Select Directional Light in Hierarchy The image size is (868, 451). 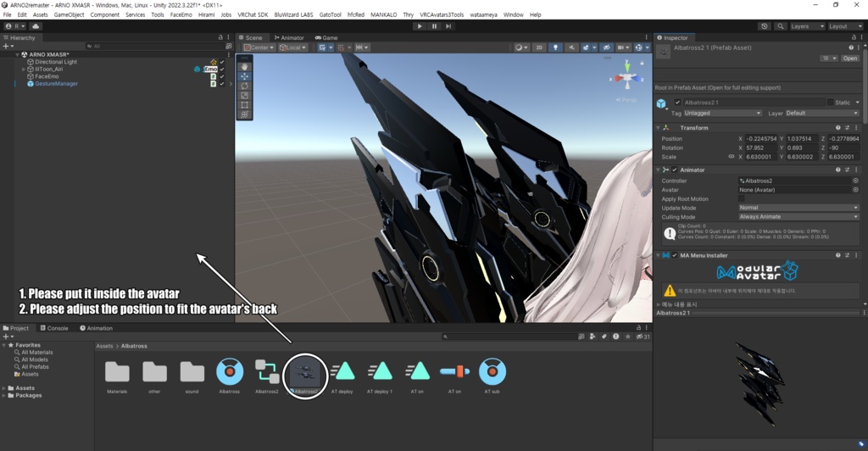(56, 62)
